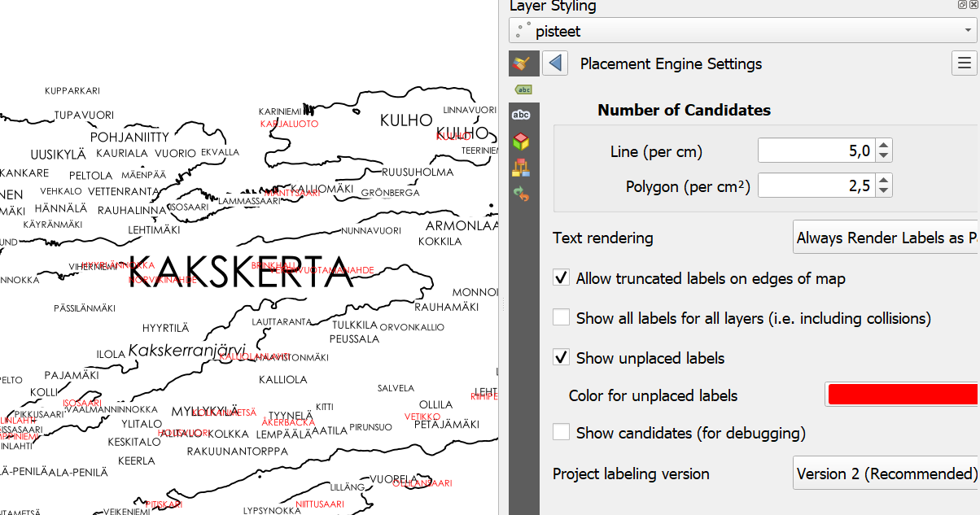Click the HYYRTILÄ map label

click(165, 328)
